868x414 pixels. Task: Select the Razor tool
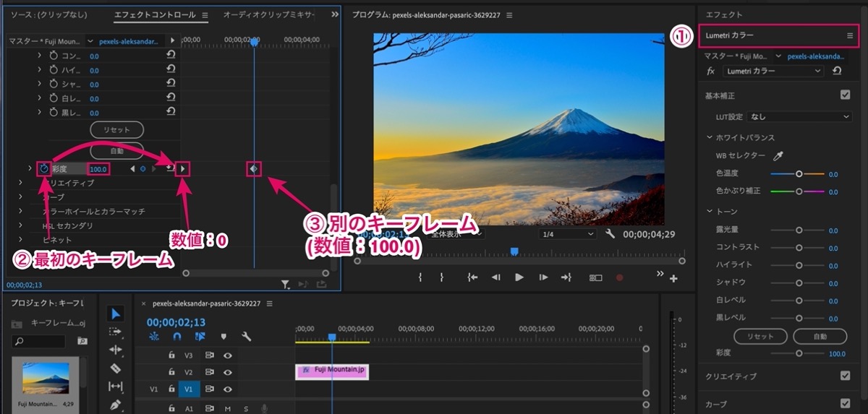point(116,368)
